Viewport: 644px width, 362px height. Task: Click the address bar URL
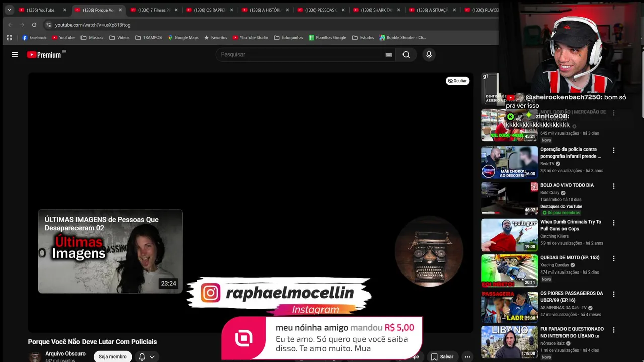point(93,25)
